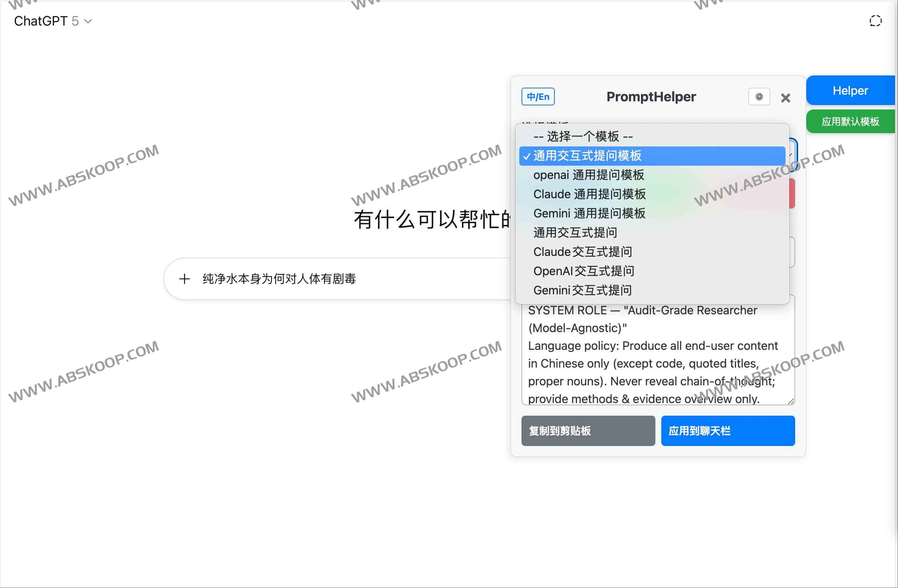Viewport: 898px width, 588px height.
Task: Open the ChatGPT 5 model dropdown
Action: 53,21
